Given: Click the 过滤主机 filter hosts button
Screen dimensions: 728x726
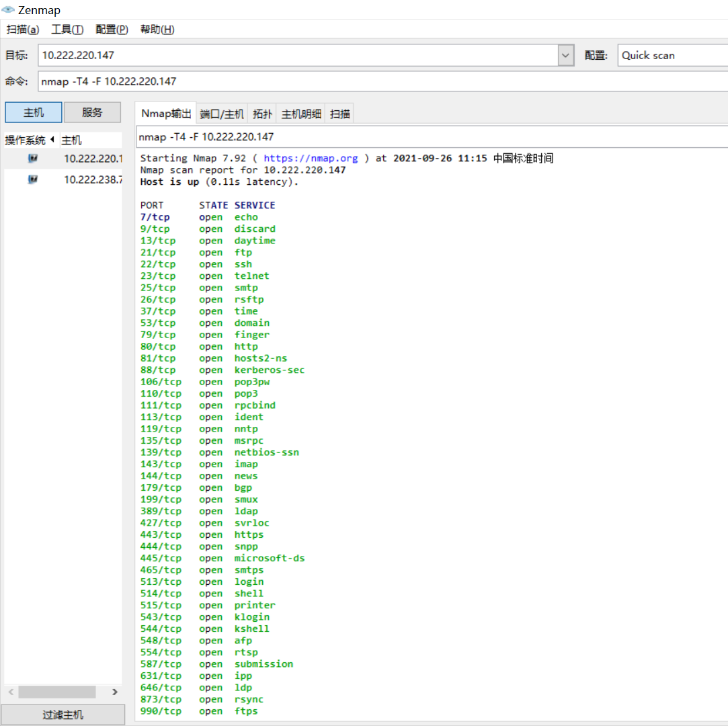Looking at the screenshot, I should point(63,715).
